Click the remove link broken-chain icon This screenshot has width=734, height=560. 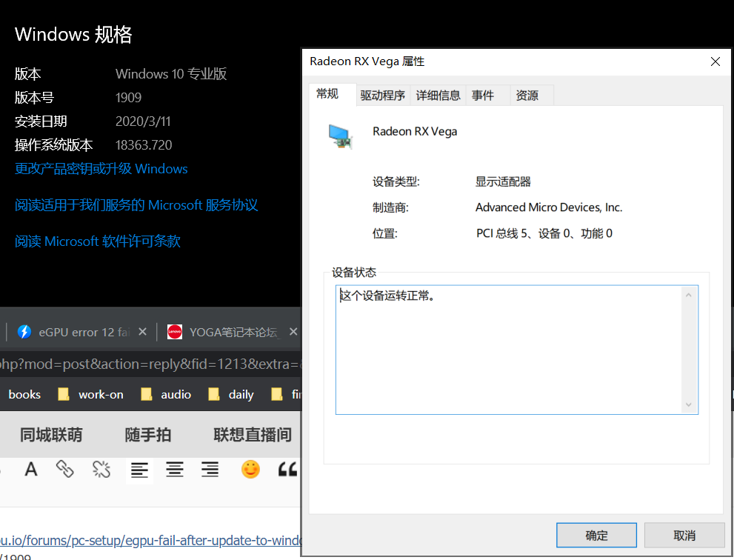coord(101,469)
